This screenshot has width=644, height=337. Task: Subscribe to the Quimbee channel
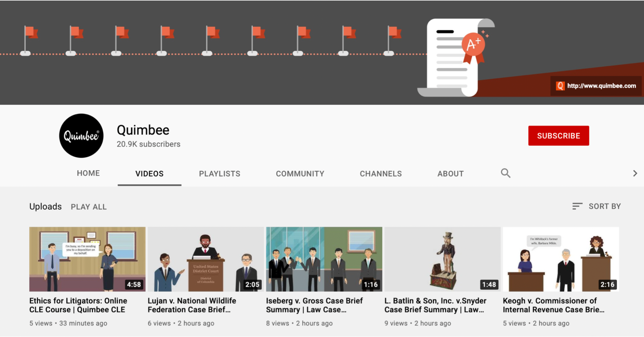559,136
